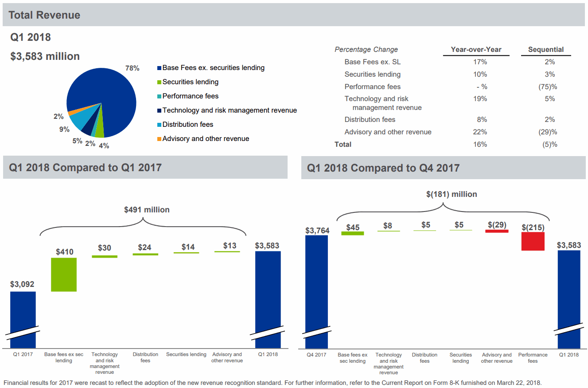The width and height of the screenshot is (588, 388).
Task: Click the $30 value above technology bar
Action: [105, 248]
